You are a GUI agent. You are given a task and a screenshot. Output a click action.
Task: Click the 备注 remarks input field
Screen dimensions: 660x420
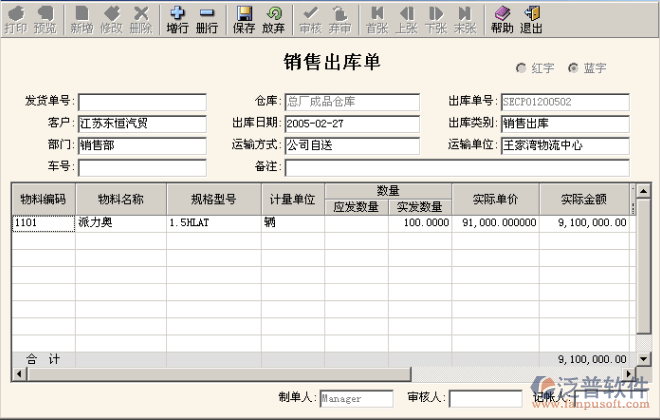pos(456,167)
